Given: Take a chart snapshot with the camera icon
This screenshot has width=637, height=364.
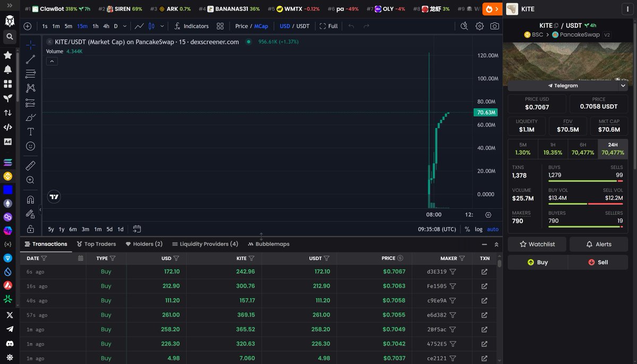Looking at the screenshot, I should pos(495,25).
